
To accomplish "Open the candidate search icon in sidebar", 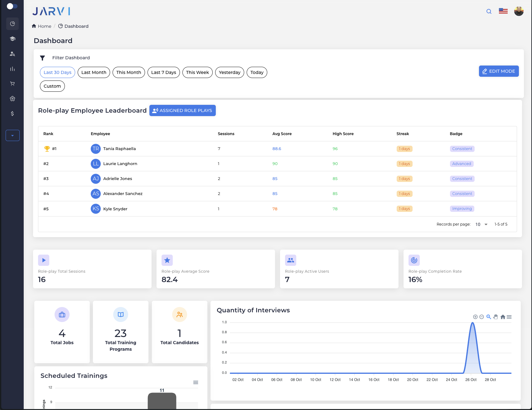I will pos(12,54).
